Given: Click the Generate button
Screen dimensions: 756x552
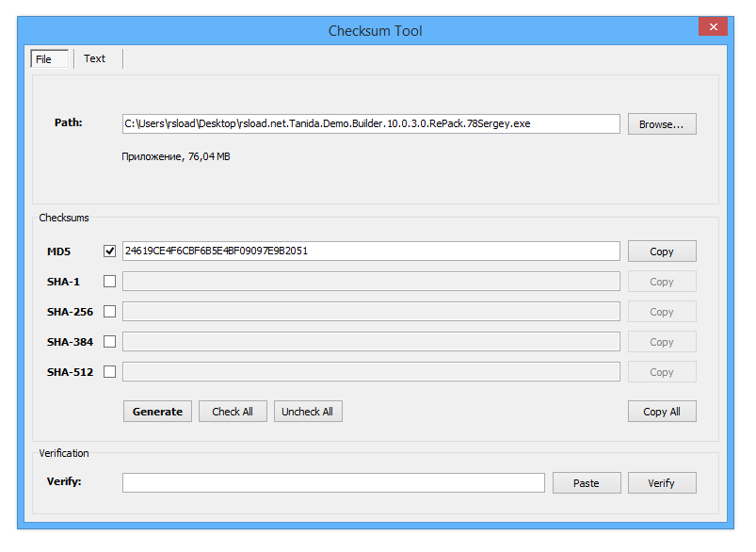Looking at the screenshot, I should tap(157, 411).
